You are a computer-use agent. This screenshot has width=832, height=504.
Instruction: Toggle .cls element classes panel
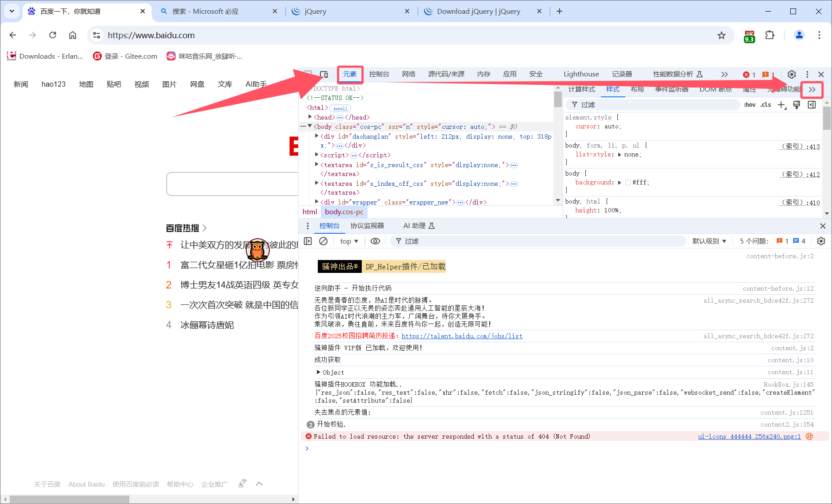point(765,105)
